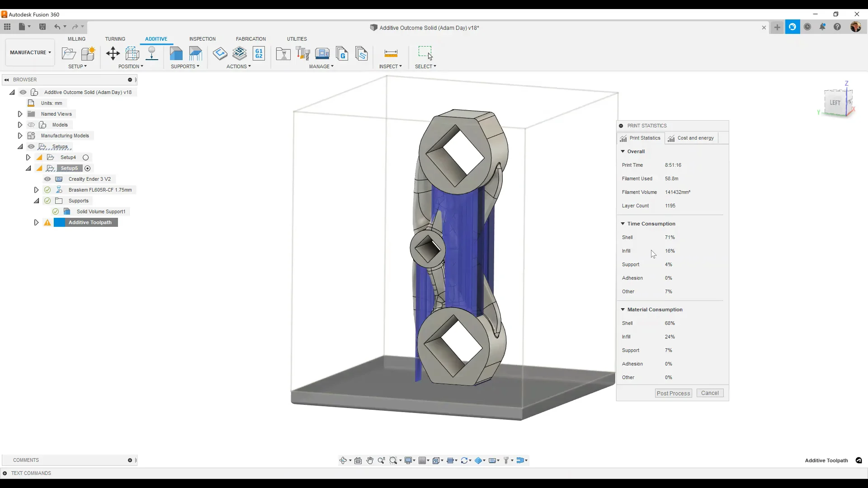Toggle visibility eye for Models

point(31,125)
